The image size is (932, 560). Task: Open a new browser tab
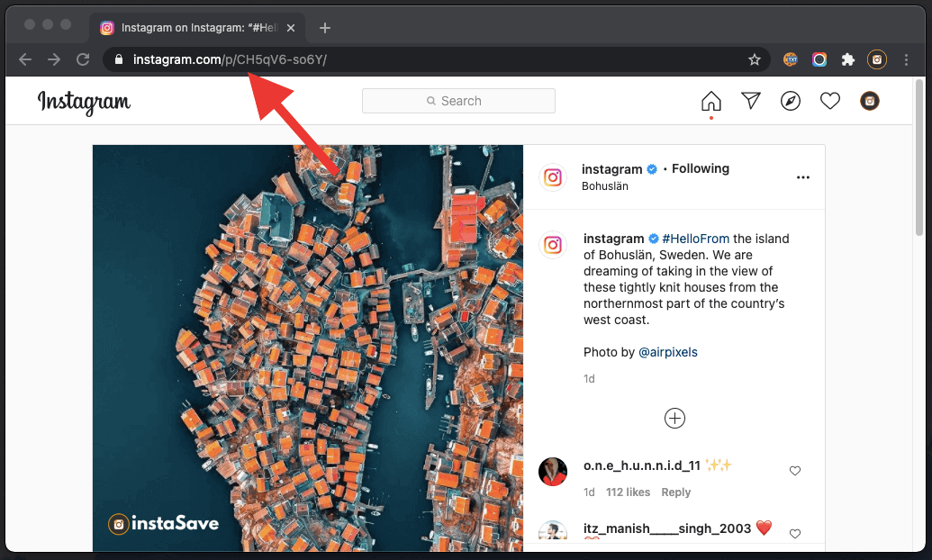coord(324,27)
